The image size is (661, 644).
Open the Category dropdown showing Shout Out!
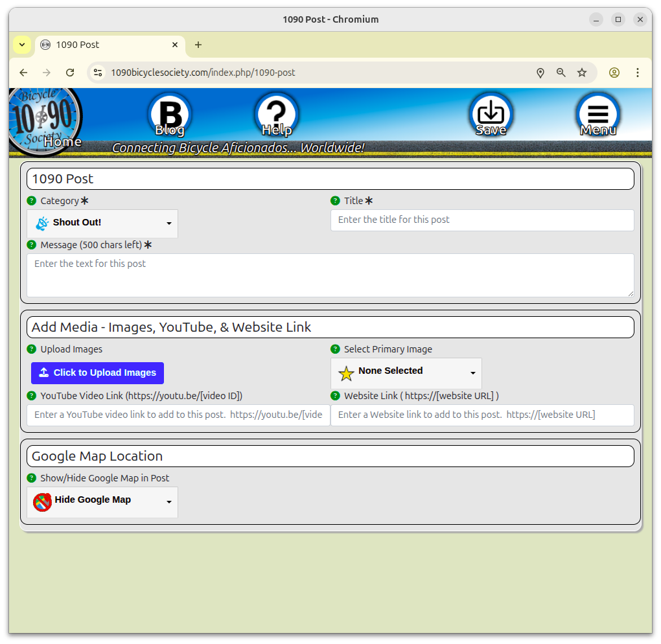102,224
